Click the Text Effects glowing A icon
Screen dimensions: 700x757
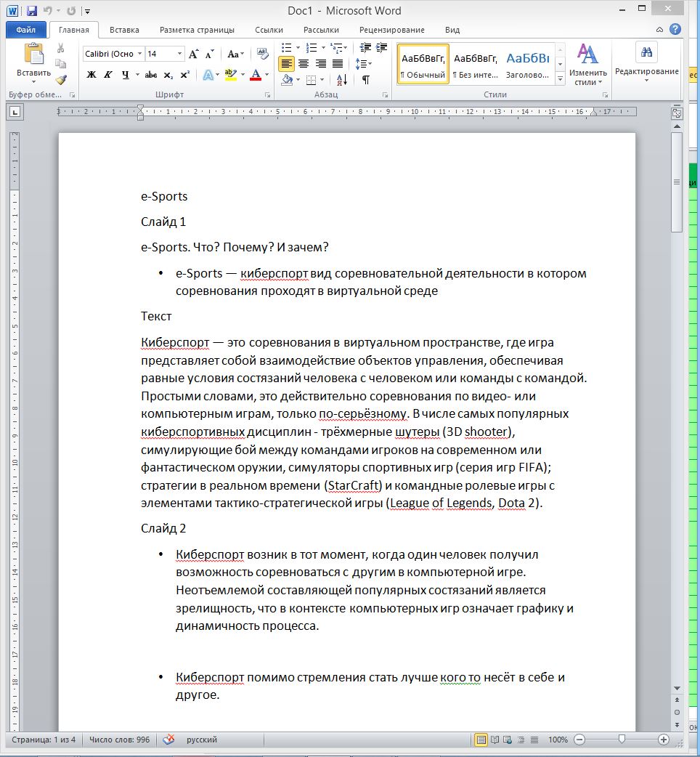208,75
